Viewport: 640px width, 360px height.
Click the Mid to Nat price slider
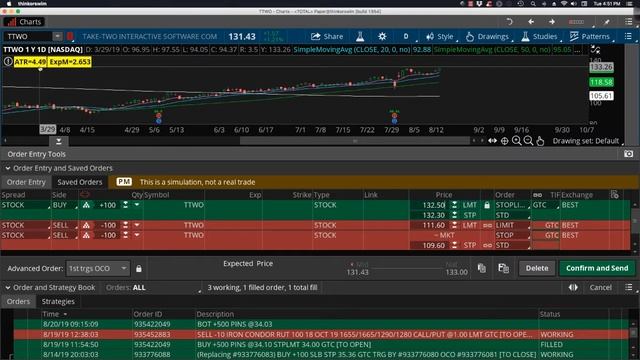click(x=407, y=269)
